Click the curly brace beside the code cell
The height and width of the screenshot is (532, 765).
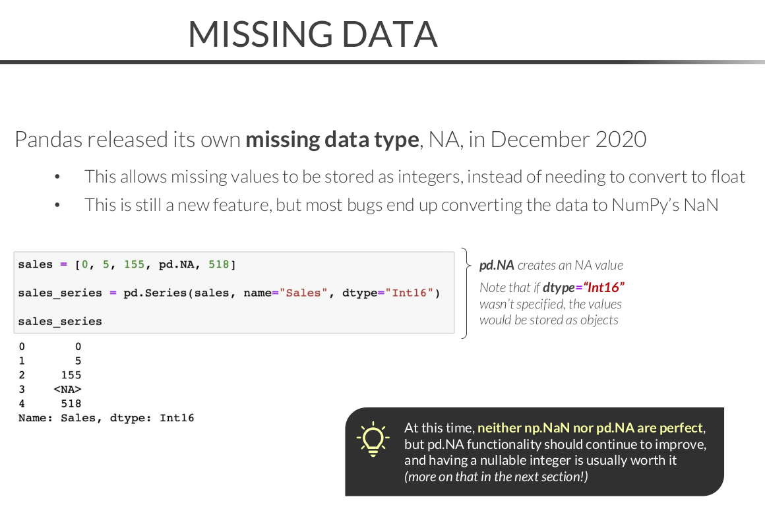coord(466,293)
